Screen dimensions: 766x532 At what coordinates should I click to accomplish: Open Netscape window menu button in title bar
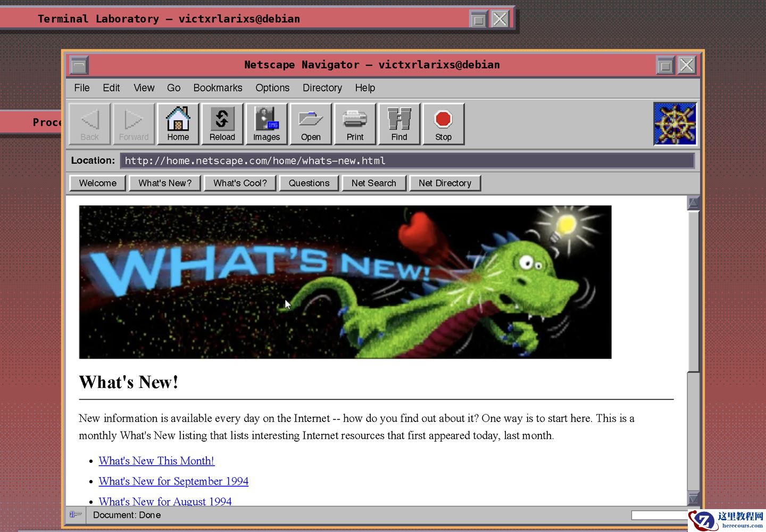coord(79,65)
